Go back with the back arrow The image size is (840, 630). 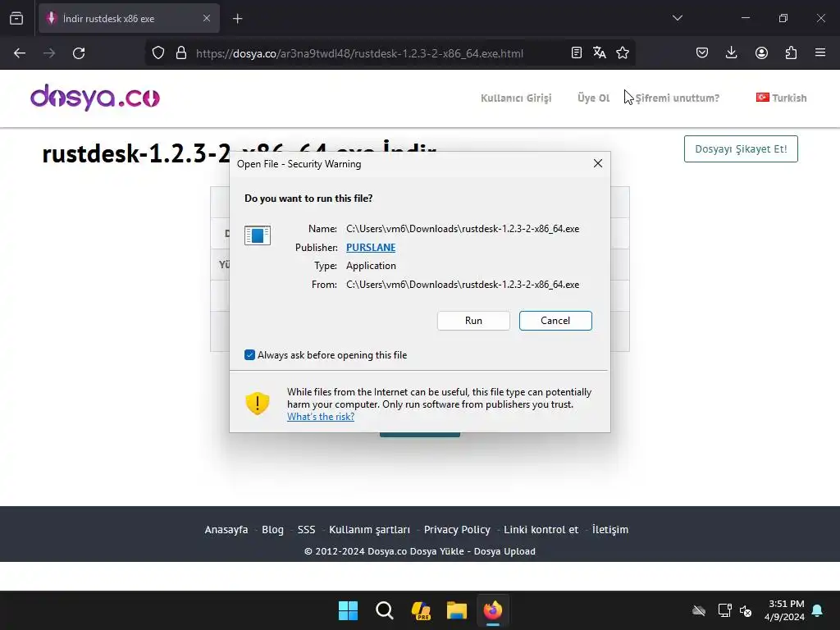[20, 53]
